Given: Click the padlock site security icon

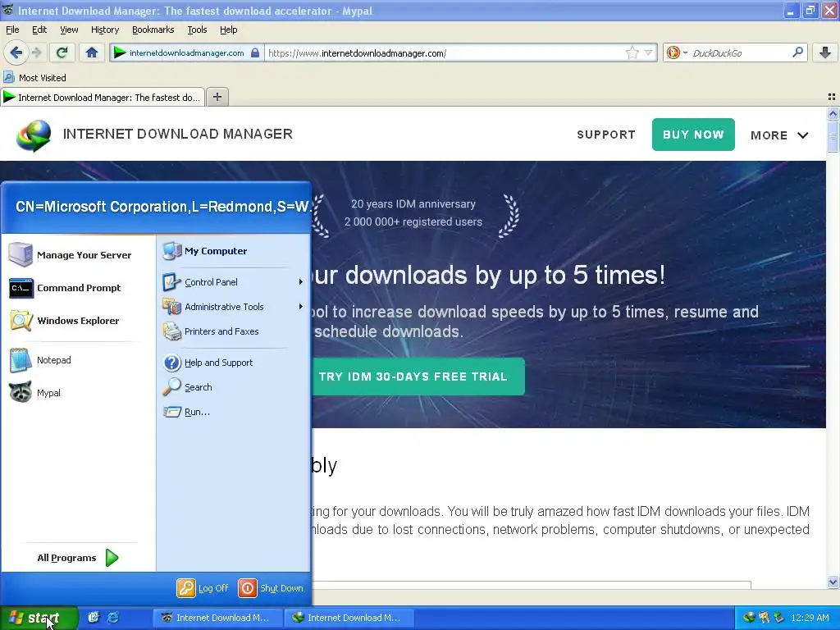Looking at the screenshot, I should pos(256,52).
